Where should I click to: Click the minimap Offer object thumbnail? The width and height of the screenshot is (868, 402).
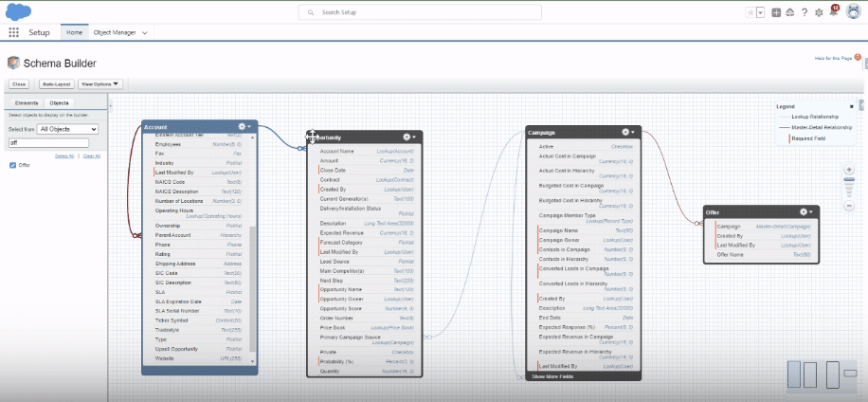[x=850, y=374]
